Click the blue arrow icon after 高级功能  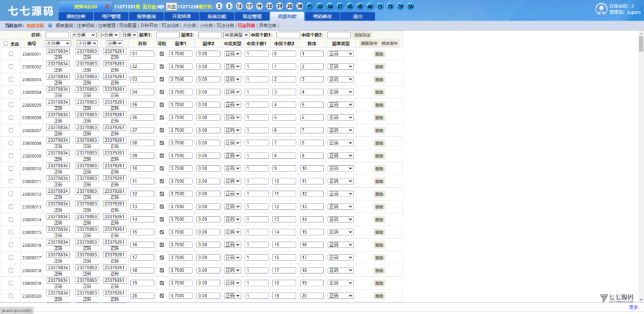coord(50,25)
